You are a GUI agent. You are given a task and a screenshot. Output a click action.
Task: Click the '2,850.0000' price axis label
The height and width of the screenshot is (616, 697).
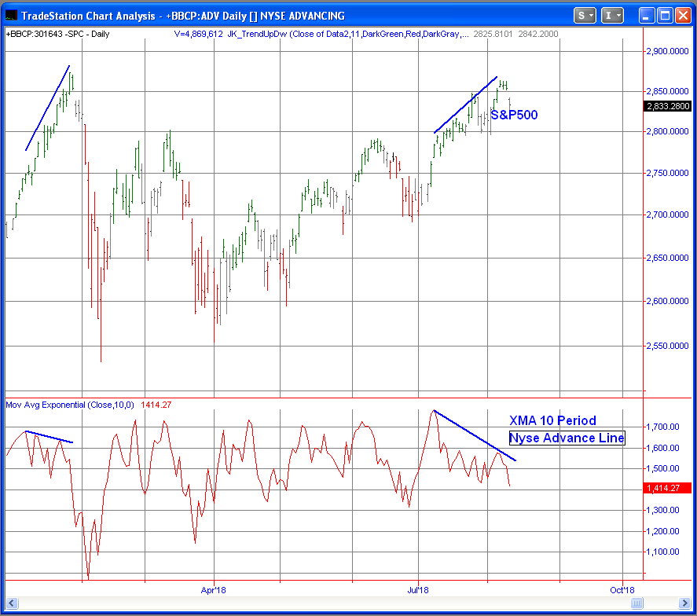pos(667,92)
